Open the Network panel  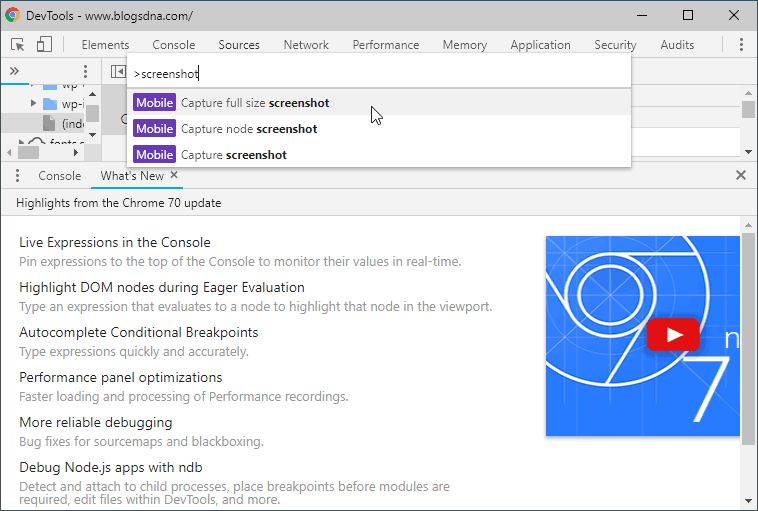tap(306, 44)
